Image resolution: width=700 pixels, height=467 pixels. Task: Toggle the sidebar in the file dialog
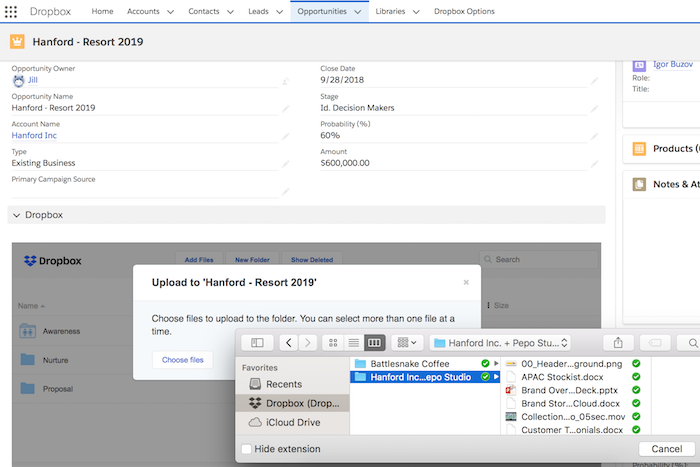coord(257,342)
